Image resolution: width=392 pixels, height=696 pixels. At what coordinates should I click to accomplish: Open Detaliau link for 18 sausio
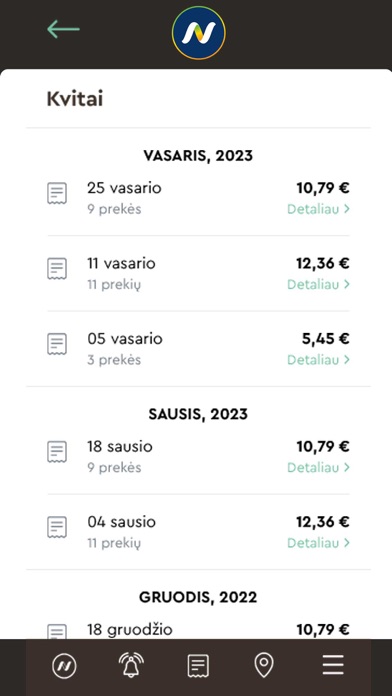(318, 467)
